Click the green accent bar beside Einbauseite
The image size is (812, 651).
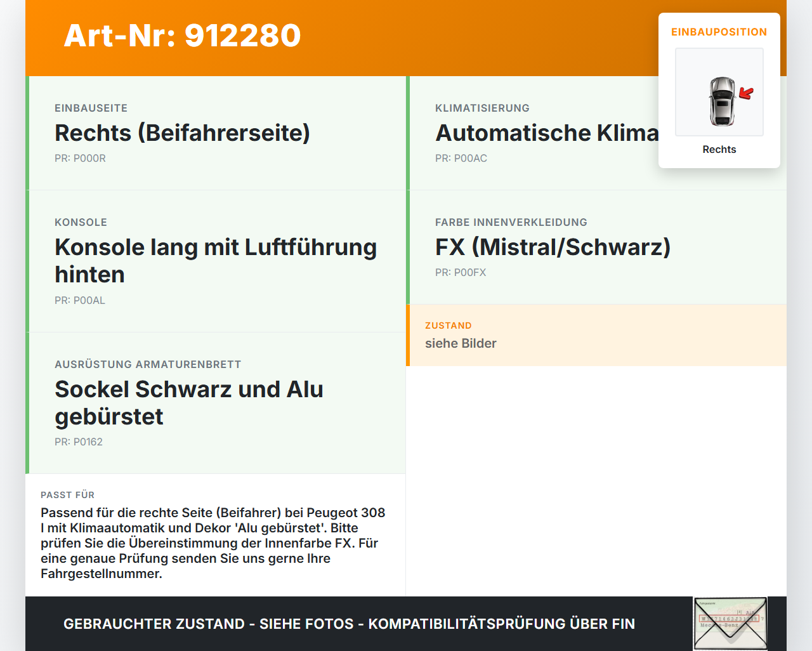27,133
